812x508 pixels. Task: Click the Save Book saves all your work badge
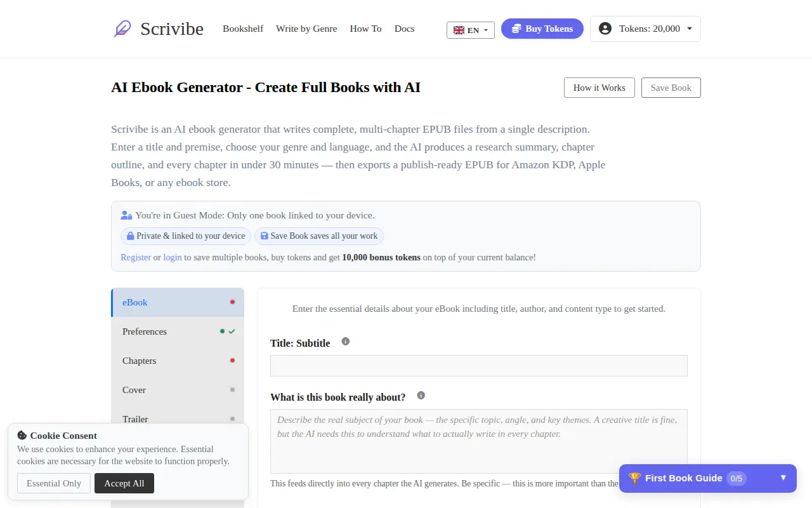coord(319,236)
